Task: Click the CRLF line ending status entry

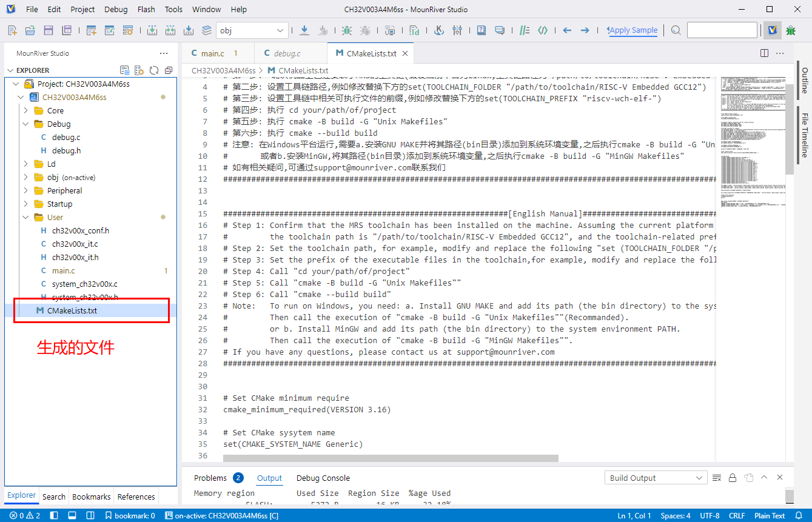Action: pyautogui.click(x=737, y=516)
